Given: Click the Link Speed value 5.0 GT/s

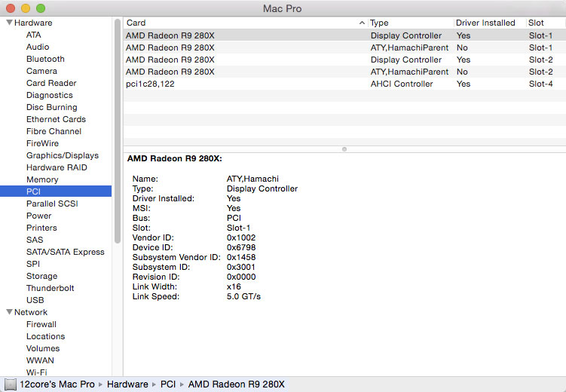Looking at the screenshot, I should [243, 297].
